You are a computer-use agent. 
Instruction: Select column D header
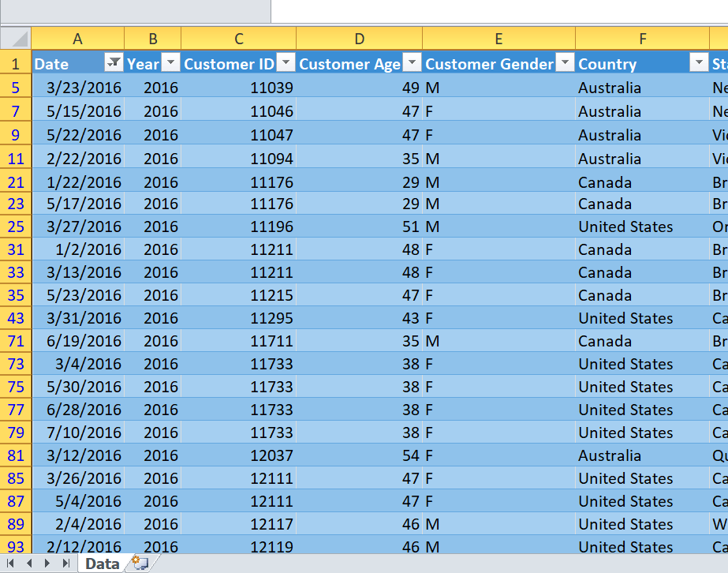pos(359,39)
